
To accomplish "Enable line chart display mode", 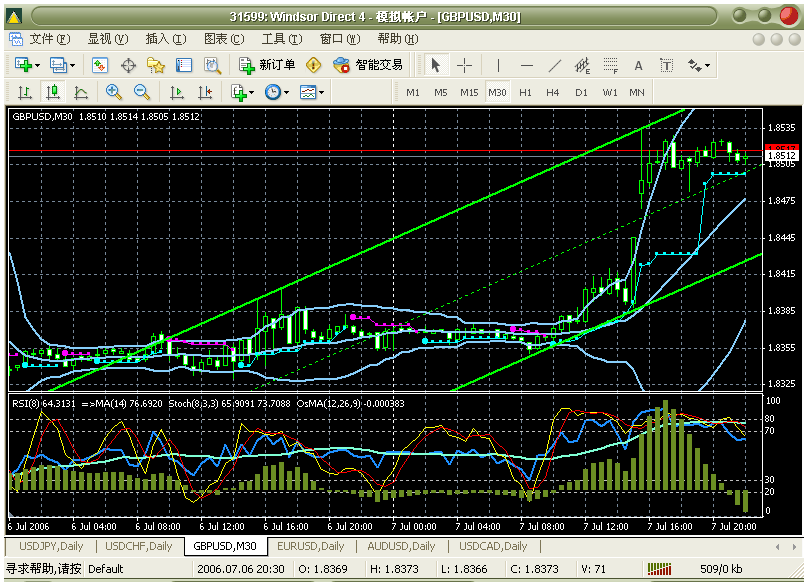I will (x=81, y=92).
